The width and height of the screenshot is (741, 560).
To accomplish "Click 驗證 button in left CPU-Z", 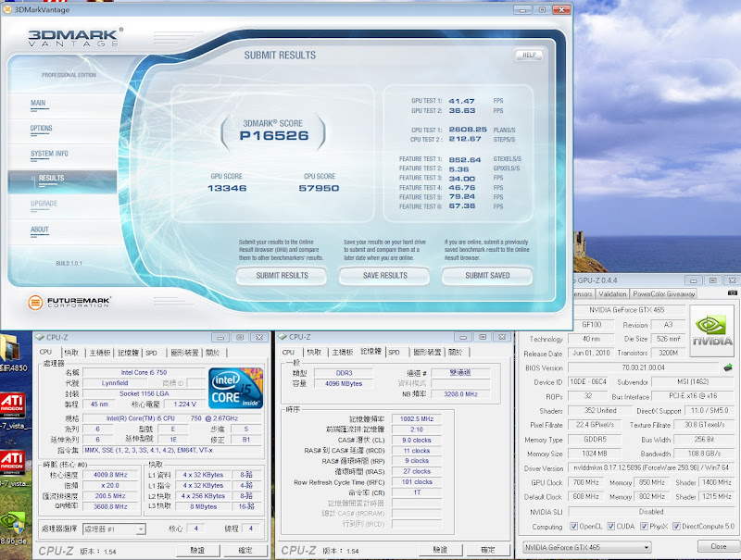I will (197, 550).
